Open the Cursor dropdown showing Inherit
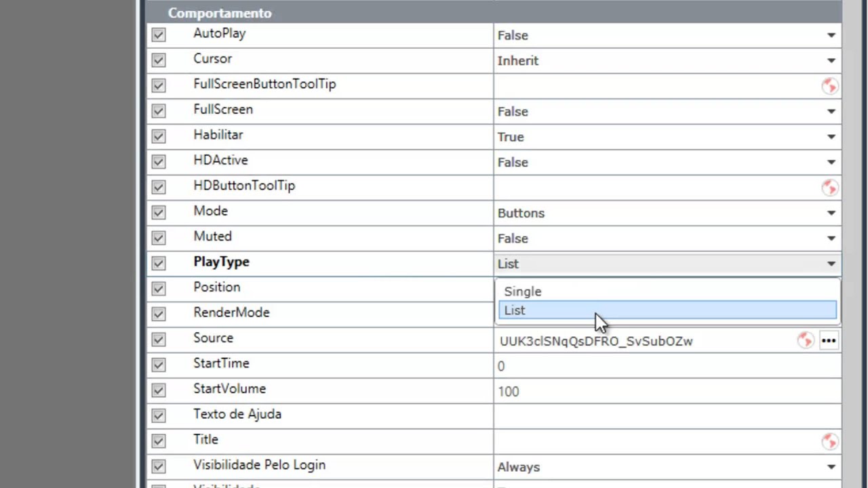868x488 pixels. coord(667,60)
